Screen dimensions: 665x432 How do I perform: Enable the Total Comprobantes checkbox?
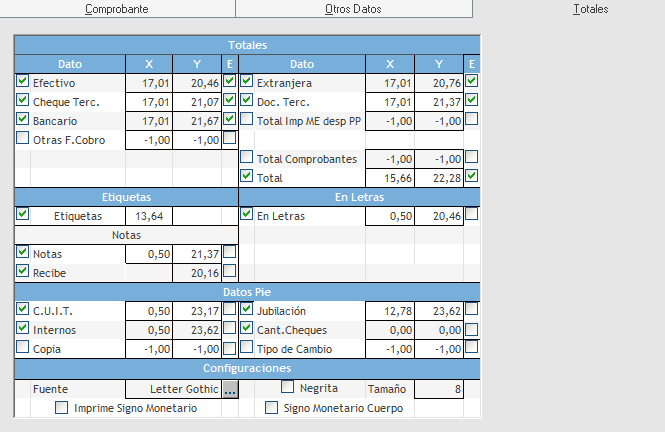click(x=247, y=157)
